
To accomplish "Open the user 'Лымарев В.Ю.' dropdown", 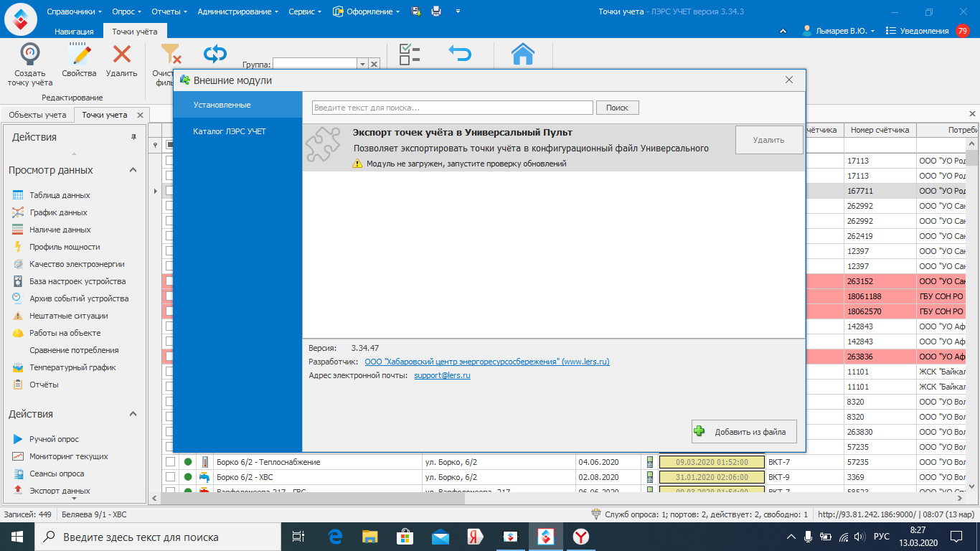I will tap(839, 31).
